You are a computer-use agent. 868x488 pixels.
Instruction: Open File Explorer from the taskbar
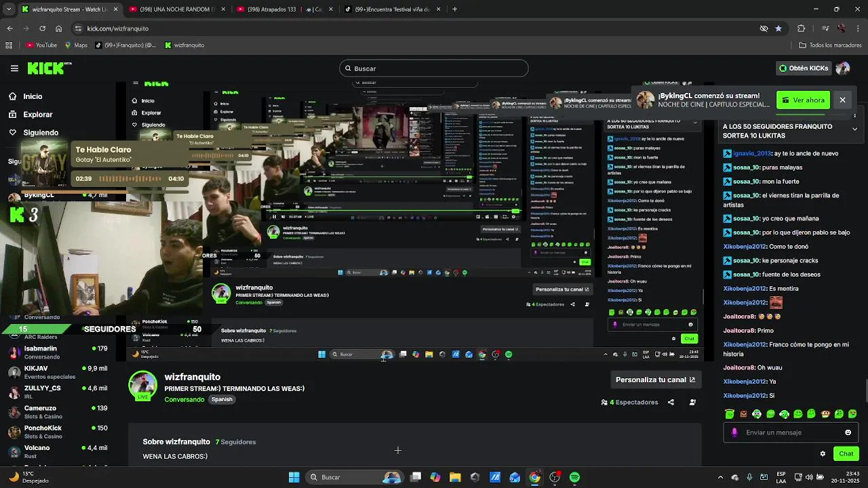coord(455,477)
